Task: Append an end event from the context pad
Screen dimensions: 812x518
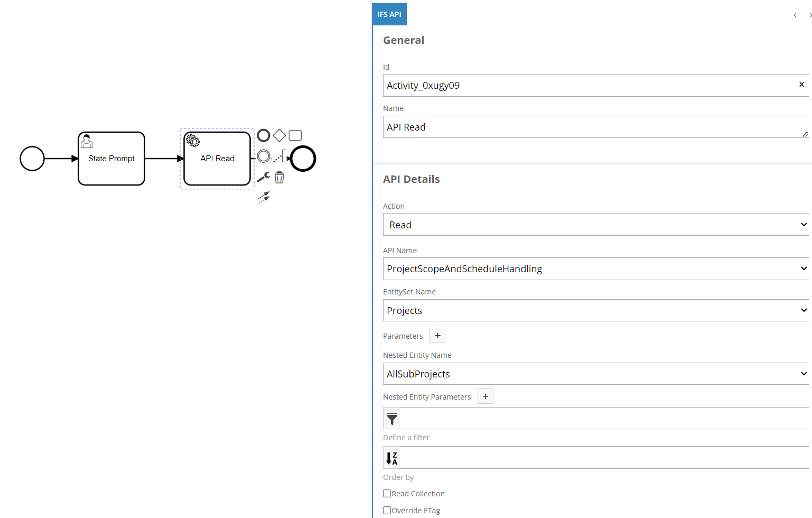Action: pyautogui.click(x=264, y=135)
